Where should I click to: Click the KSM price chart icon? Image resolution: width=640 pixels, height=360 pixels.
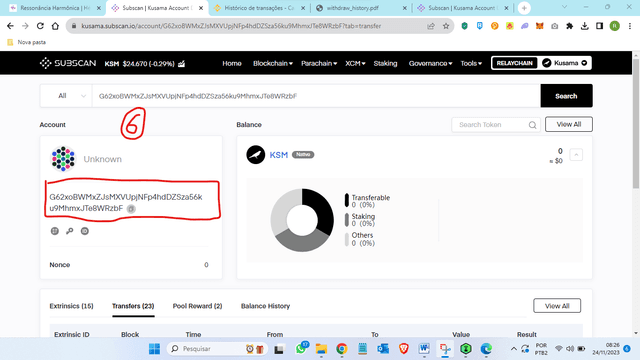point(182,64)
